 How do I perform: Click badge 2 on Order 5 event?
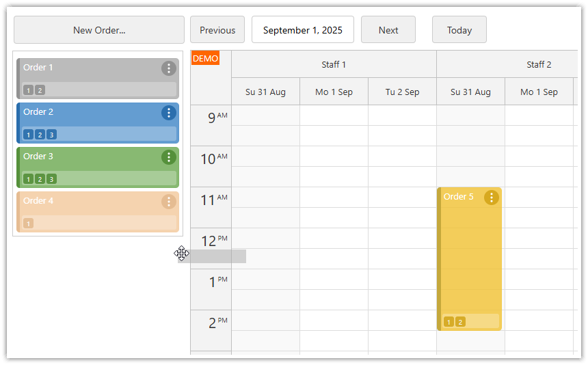click(460, 322)
